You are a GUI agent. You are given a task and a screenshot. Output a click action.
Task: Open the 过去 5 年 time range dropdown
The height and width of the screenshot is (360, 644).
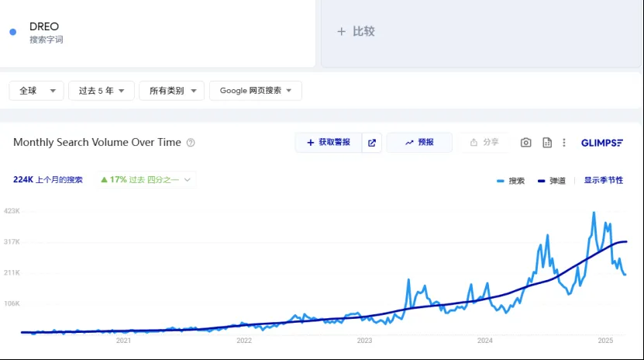102,91
